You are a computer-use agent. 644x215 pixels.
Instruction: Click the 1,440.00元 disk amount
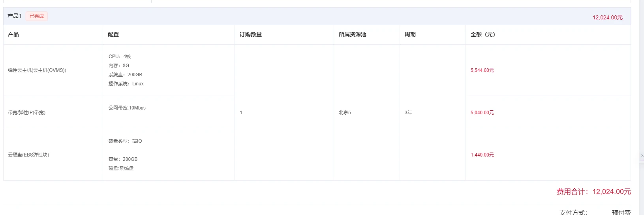coord(482,155)
